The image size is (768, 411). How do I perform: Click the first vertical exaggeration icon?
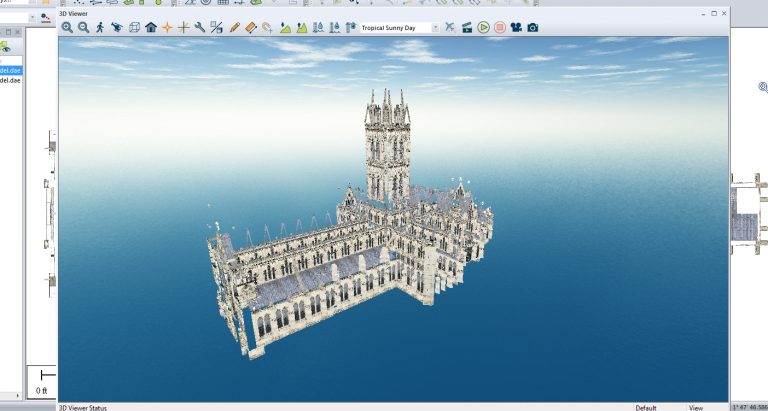[x=318, y=27]
